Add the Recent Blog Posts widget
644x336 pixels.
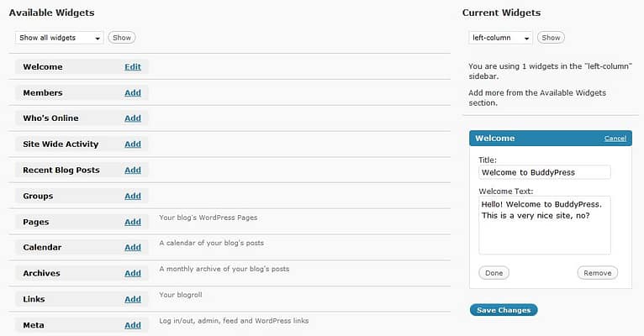[x=133, y=171]
